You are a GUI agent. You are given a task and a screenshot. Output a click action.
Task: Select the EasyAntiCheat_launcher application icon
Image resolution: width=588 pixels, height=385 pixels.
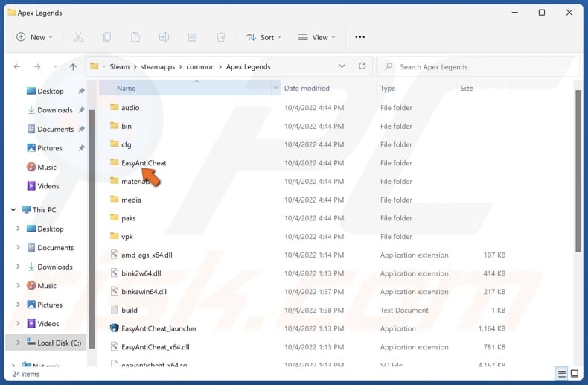115,328
